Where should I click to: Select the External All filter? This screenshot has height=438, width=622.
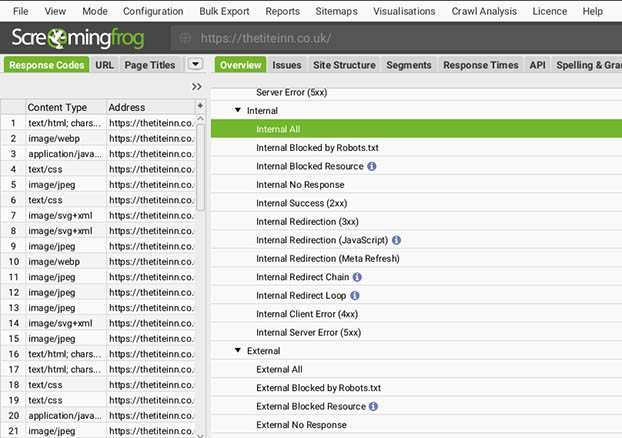coord(279,370)
